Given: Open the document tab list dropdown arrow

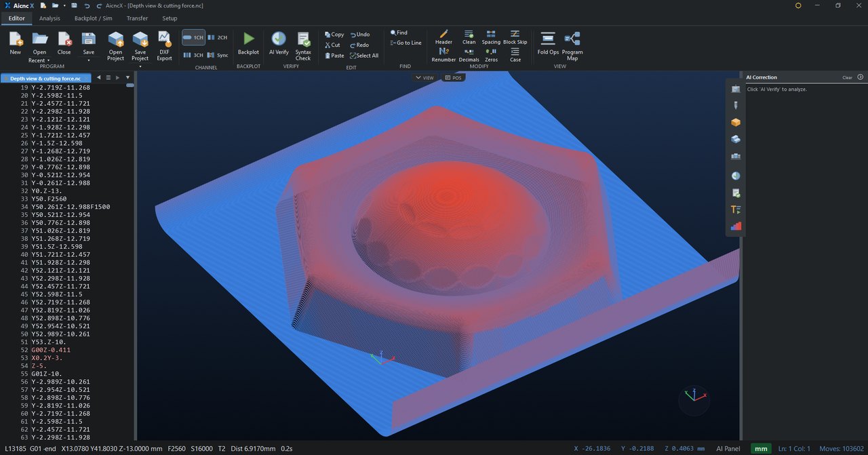Looking at the screenshot, I should coord(127,77).
